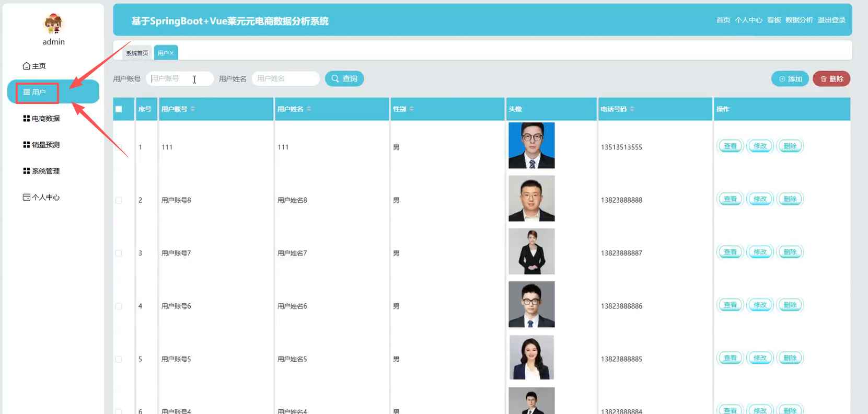868x414 pixels.
Task: Click the admin username under the avatar
Action: point(54,42)
